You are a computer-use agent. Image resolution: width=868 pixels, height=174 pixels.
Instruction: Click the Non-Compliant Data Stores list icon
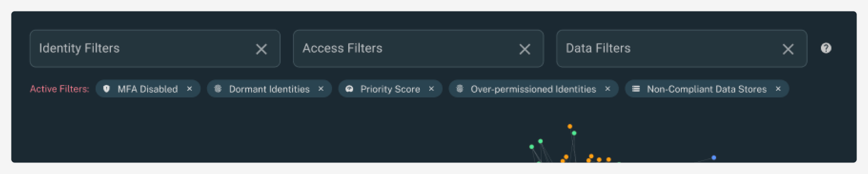636,89
